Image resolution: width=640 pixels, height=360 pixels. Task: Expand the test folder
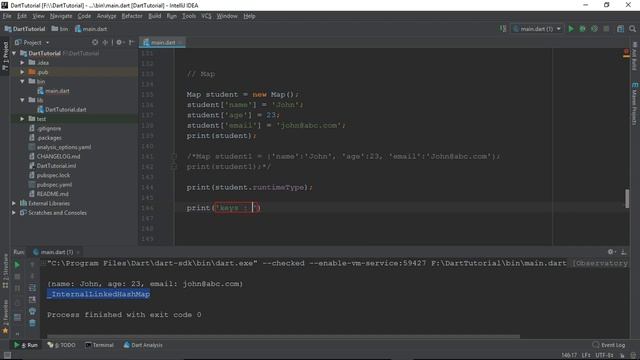22,119
